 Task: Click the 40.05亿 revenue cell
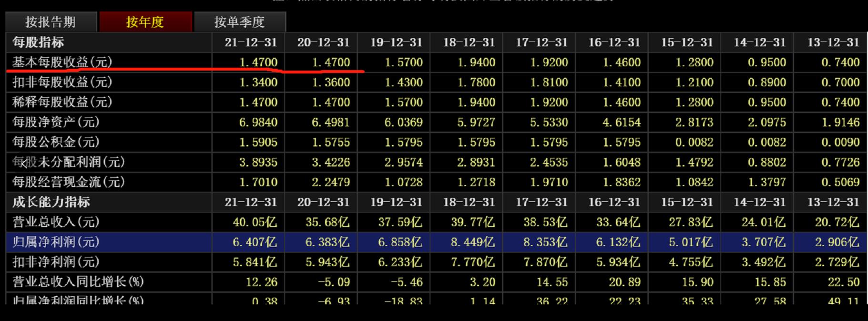tap(255, 222)
